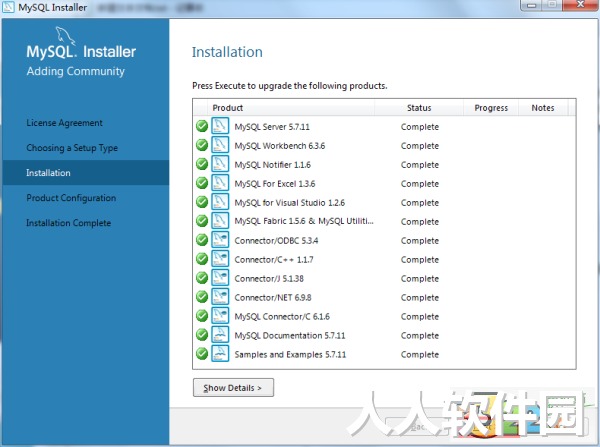
Task: Select the MySQL Connector/C 6.1.6 row name
Action: click(x=282, y=316)
